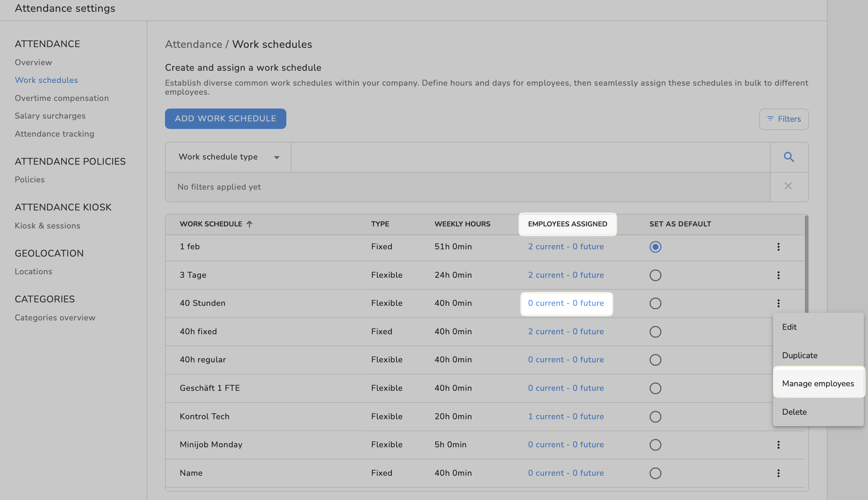Open three-dot menu for 3 Tage row
Screen dimensions: 868x500
point(778,275)
